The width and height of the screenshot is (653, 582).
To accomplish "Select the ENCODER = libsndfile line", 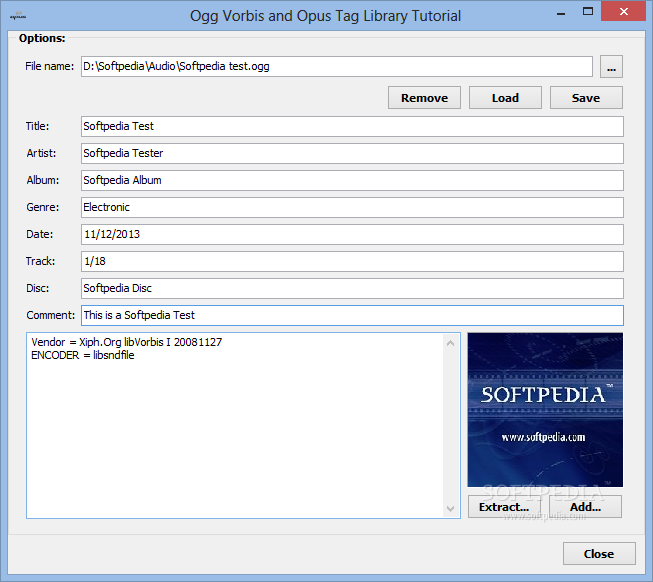I will 83,355.
